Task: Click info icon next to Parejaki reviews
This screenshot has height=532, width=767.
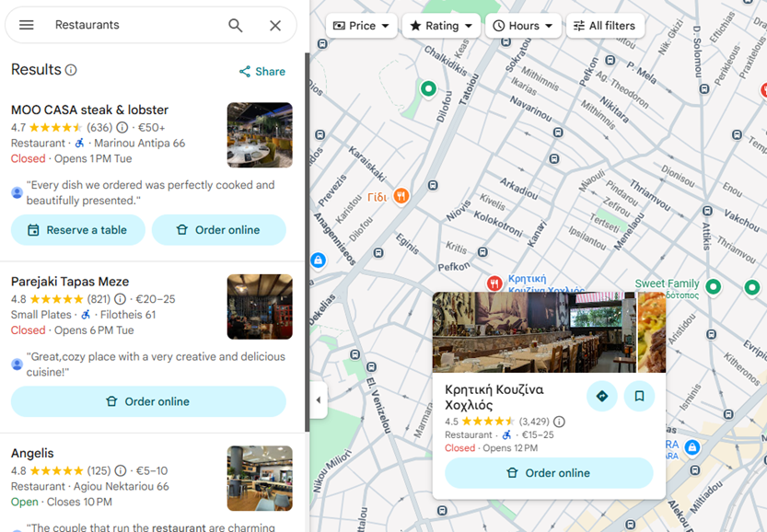Action: pyautogui.click(x=120, y=299)
